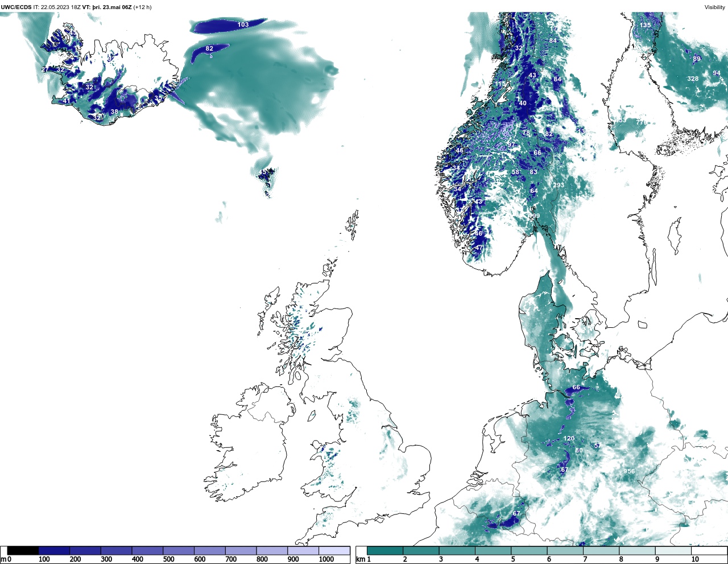The image size is (728, 564).
Task: Click the 'UWC/ECDS' header text
Action: 16,7
